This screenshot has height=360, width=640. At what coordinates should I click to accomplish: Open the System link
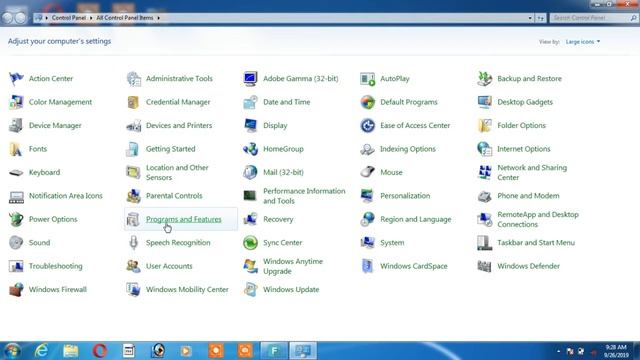[x=392, y=242]
